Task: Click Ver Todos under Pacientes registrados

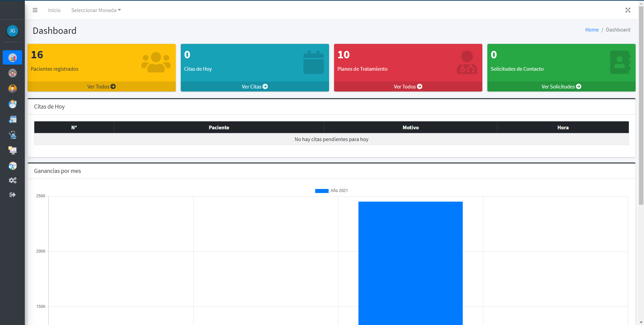Action: [101, 86]
